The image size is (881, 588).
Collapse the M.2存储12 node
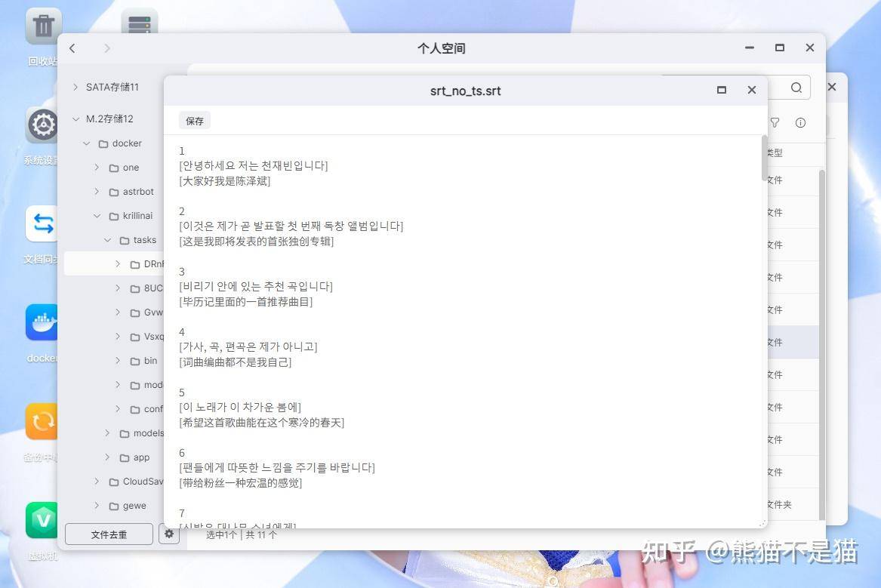(x=75, y=119)
